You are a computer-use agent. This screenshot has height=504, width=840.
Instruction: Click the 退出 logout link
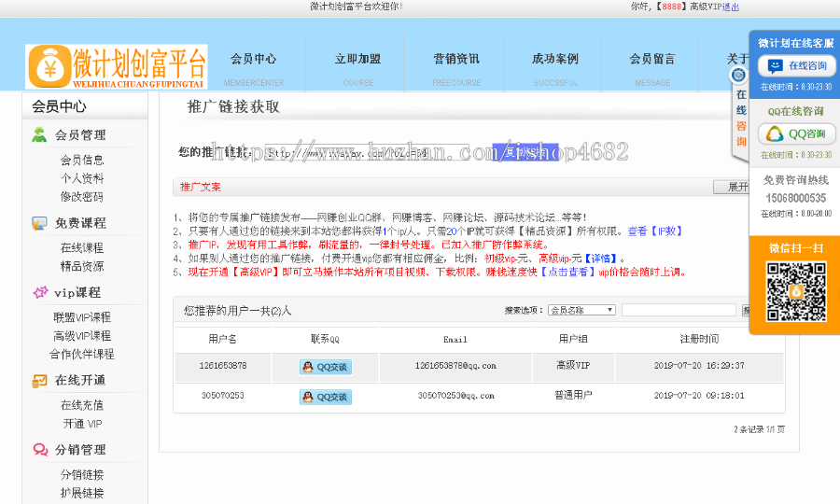pyautogui.click(x=731, y=7)
